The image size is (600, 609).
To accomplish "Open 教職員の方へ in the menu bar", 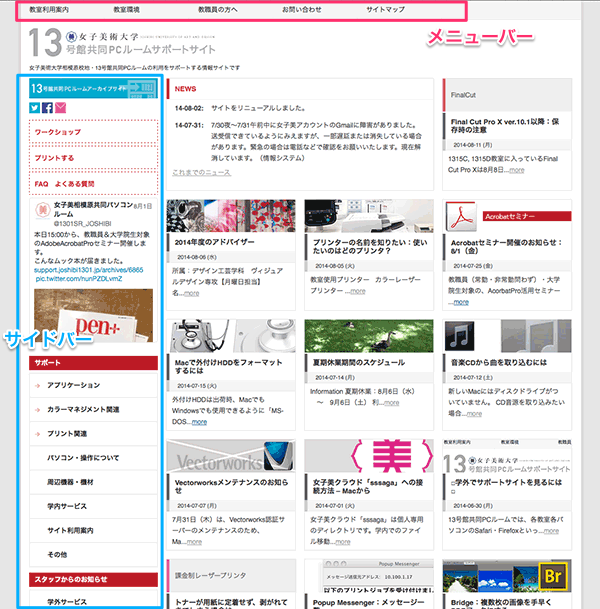I will (x=217, y=10).
